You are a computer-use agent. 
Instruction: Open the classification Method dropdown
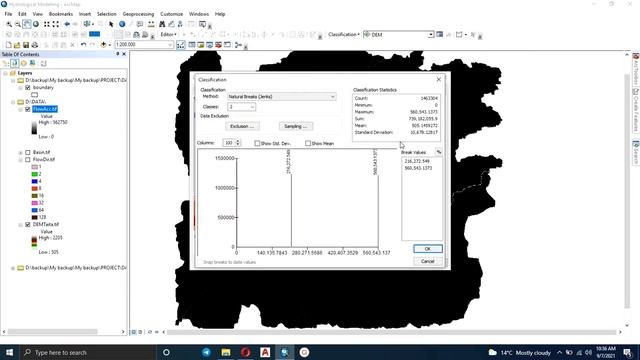click(x=333, y=97)
